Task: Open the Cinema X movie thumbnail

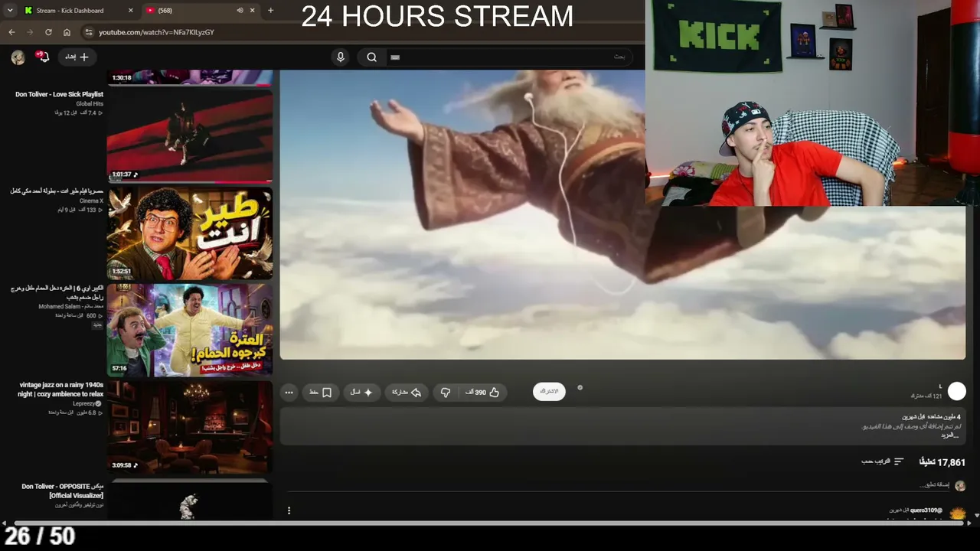Action: click(x=189, y=233)
